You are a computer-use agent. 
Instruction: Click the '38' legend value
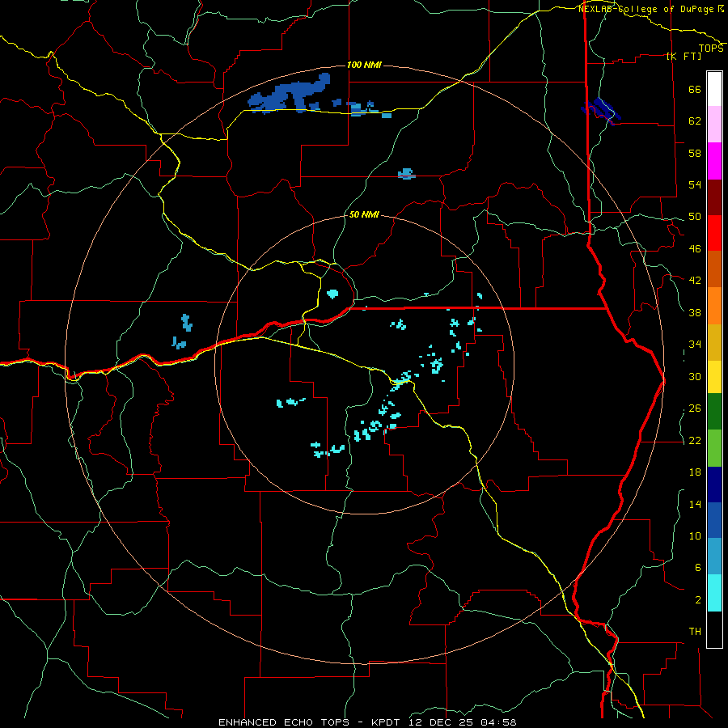pyautogui.click(x=695, y=312)
